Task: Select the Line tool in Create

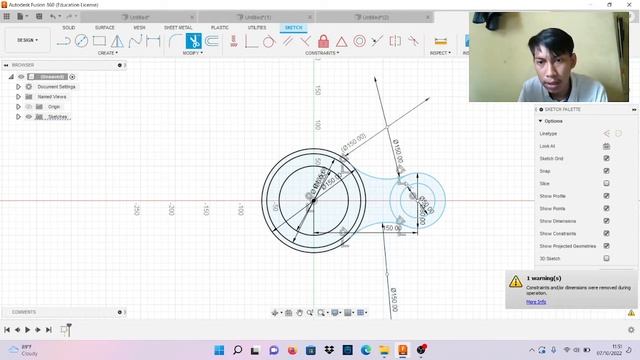Action: tap(64, 41)
